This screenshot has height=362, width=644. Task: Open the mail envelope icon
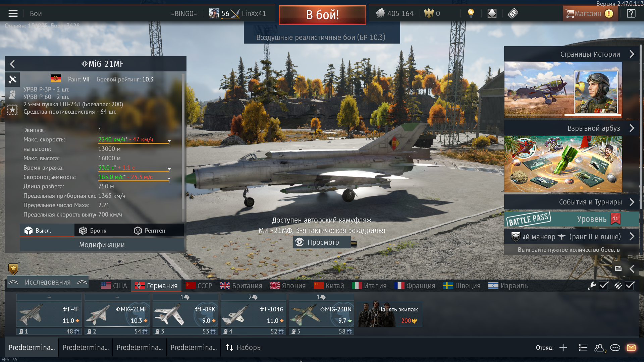click(631, 348)
